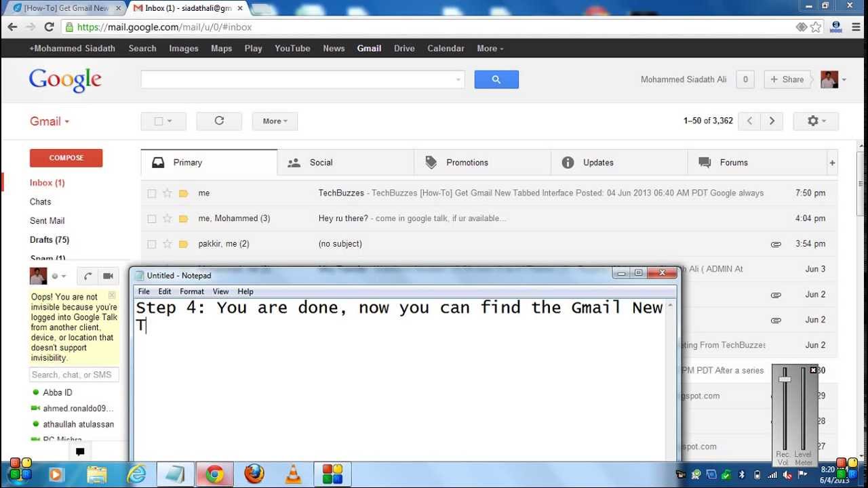Image resolution: width=868 pixels, height=488 pixels.
Task: Adjust the Rec Vol slider handle
Action: coord(785,379)
